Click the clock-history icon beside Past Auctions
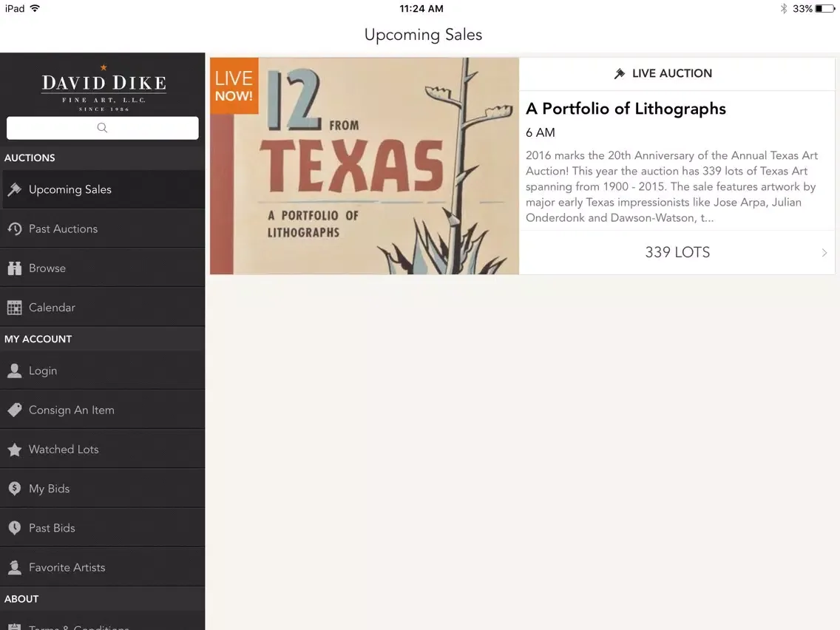 (15, 228)
